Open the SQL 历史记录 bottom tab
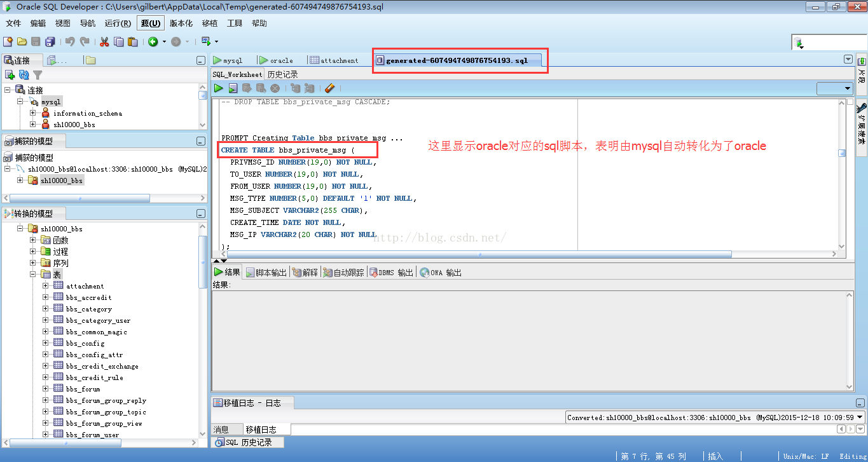 [x=249, y=442]
